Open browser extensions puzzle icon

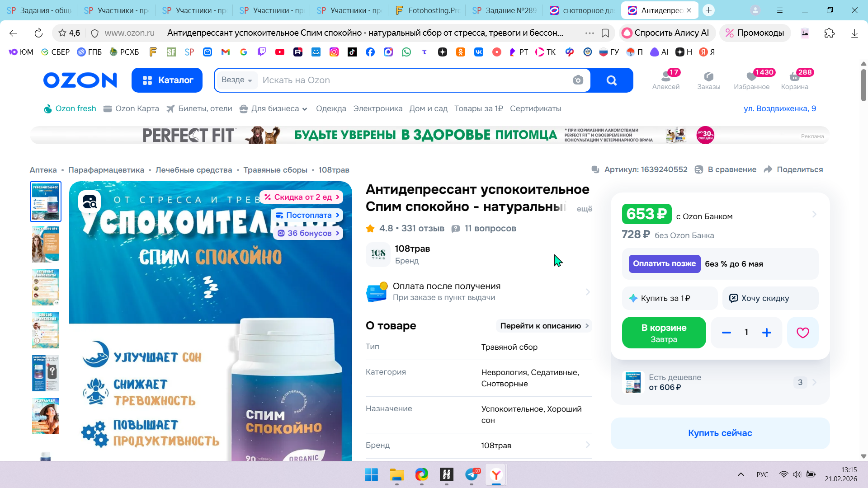829,33
